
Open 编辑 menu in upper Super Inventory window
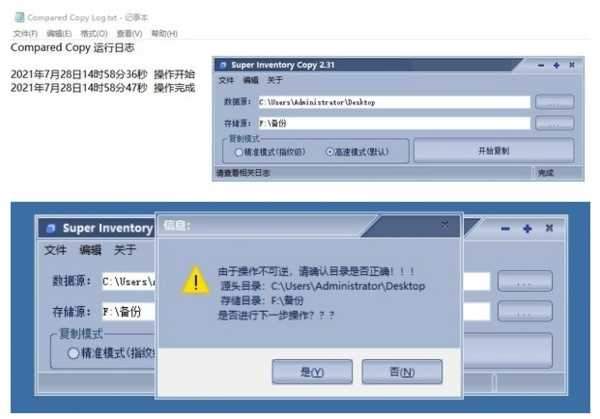coord(251,80)
